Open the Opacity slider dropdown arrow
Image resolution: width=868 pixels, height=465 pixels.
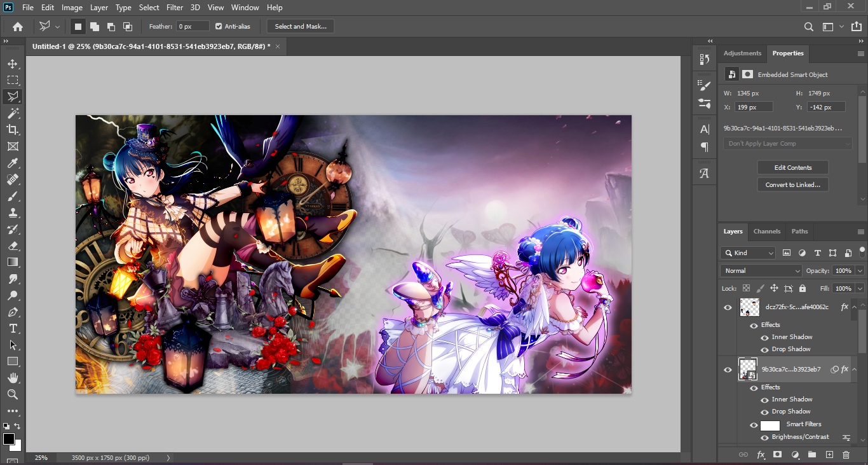click(x=860, y=271)
